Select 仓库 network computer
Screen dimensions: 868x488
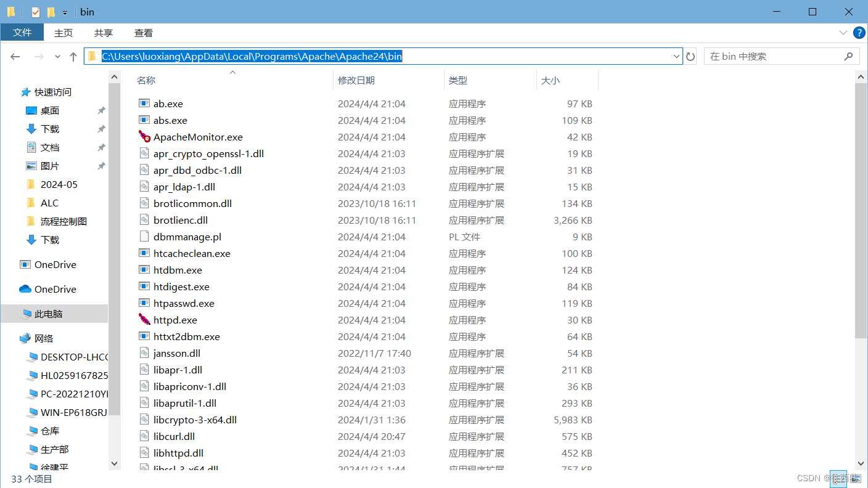tap(50, 431)
